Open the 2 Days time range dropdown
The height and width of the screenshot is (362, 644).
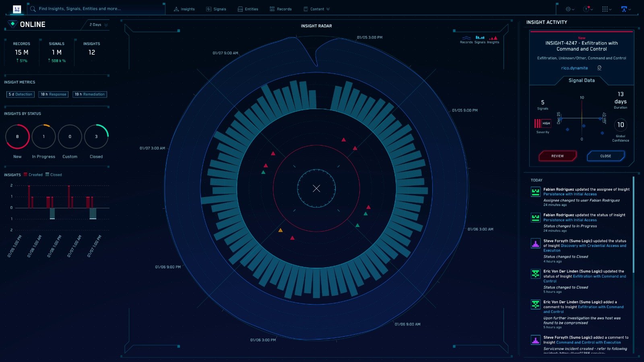(99, 25)
